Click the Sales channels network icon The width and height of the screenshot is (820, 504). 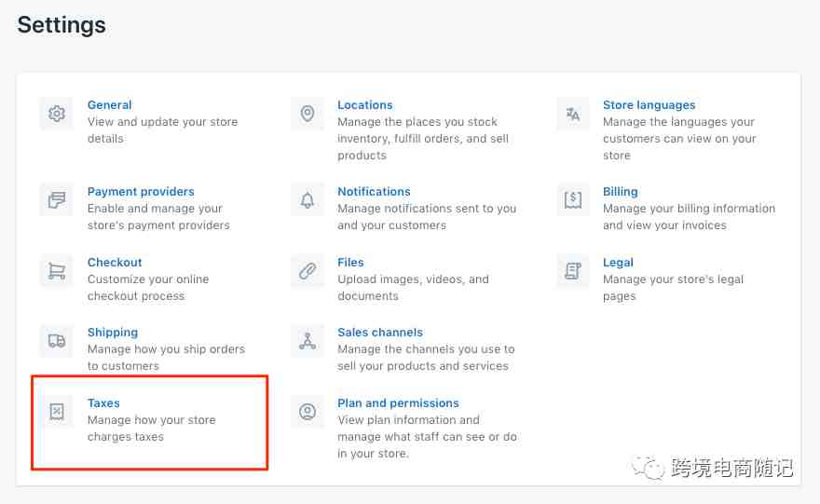307,341
